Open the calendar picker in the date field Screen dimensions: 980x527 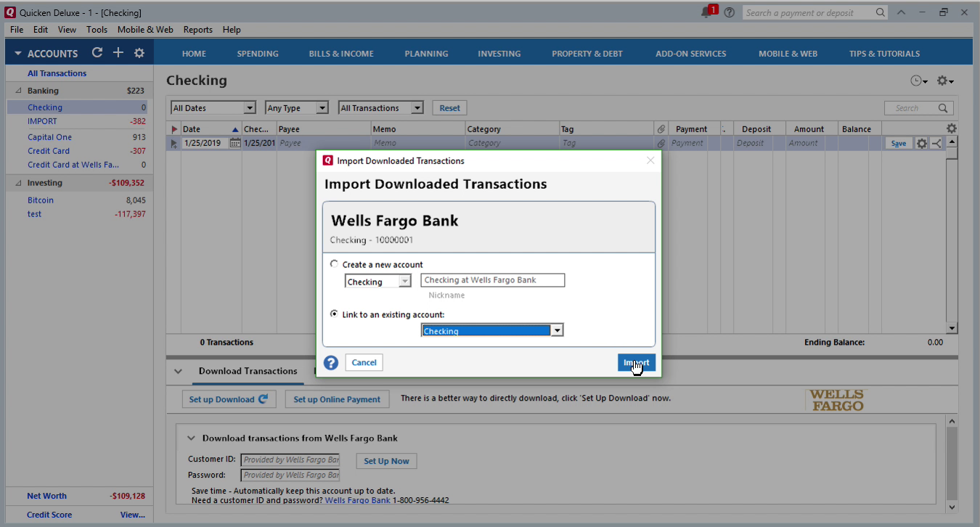[x=234, y=143]
